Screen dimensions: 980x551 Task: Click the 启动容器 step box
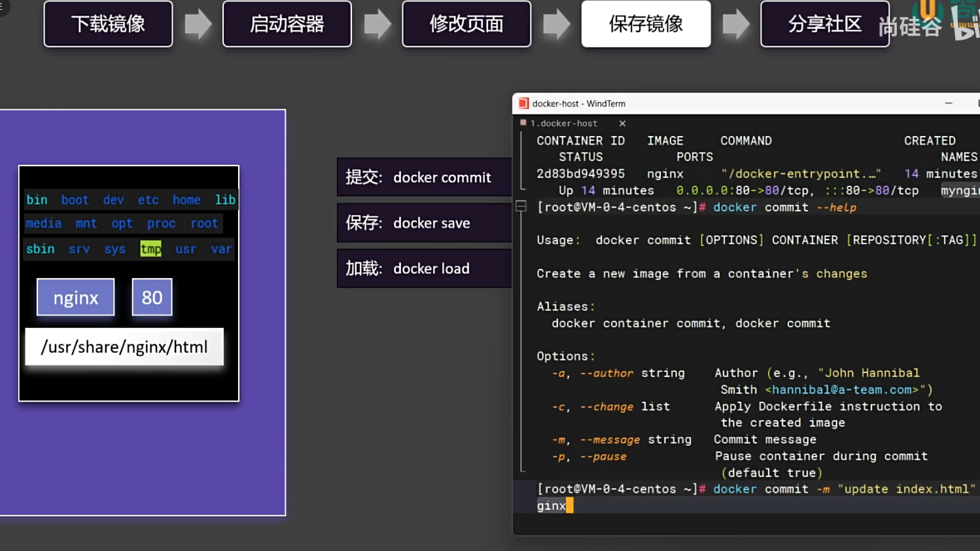(287, 24)
